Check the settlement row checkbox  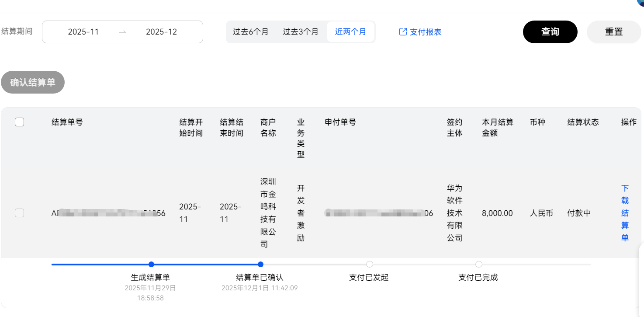click(19, 213)
